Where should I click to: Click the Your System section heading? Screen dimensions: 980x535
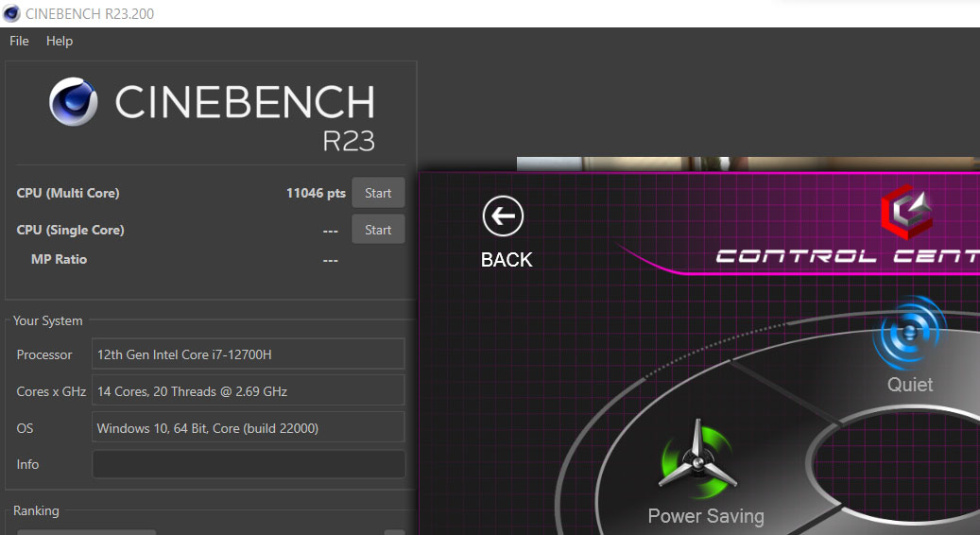(47, 320)
